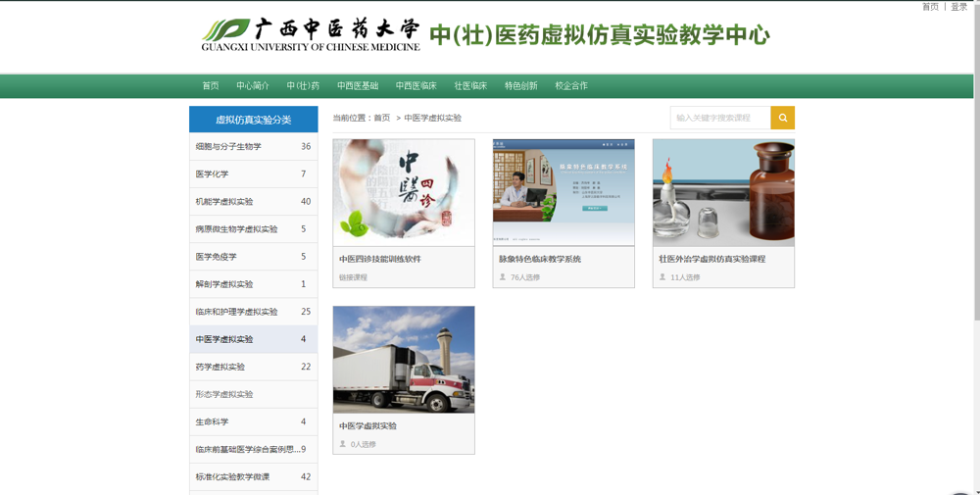Image resolution: width=980 pixels, height=495 pixels.
Task: Go to 首页 in green navigation bar
Action: pos(211,86)
